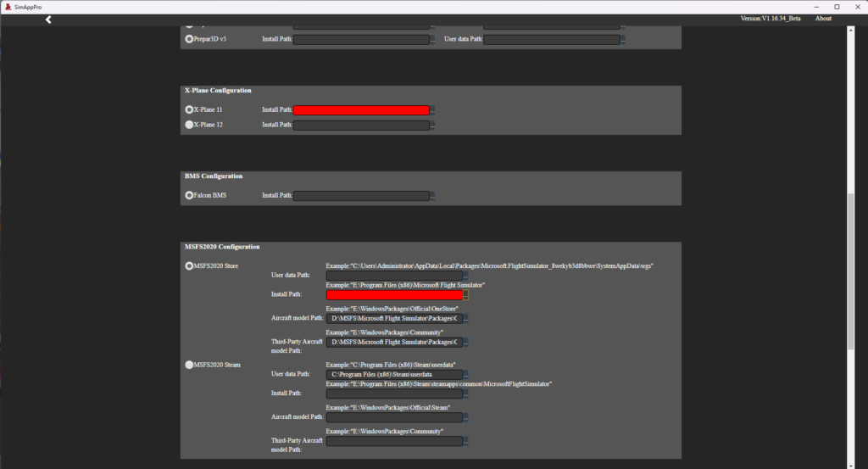This screenshot has width=868, height=469.
Task: Select the Prepar3D v5 radio button
Action: click(x=189, y=39)
